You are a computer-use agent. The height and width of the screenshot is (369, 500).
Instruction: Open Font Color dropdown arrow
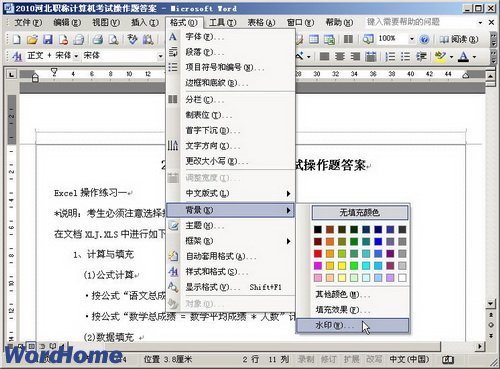[474, 57]
